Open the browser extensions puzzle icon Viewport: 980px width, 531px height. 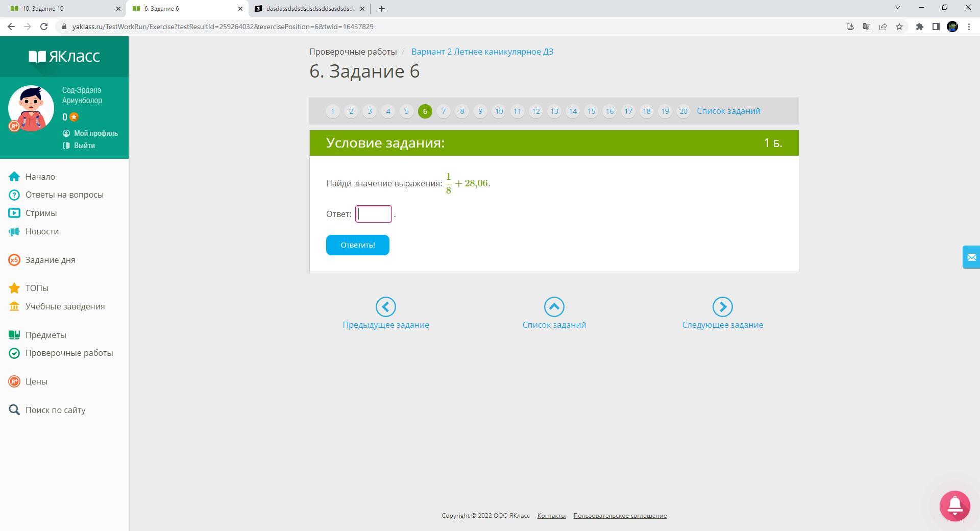click(x=920, y=27)
